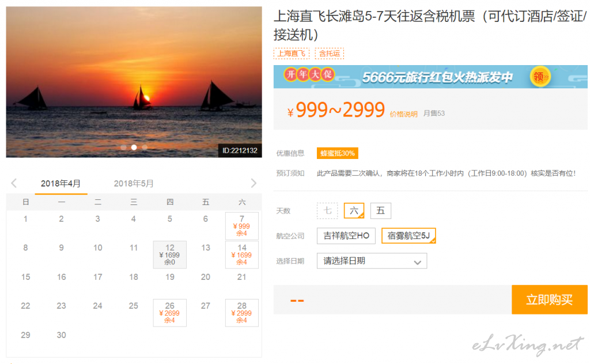Choose 宿雾航空5J airline option
The image size is (590, 364).
point(409,236)
